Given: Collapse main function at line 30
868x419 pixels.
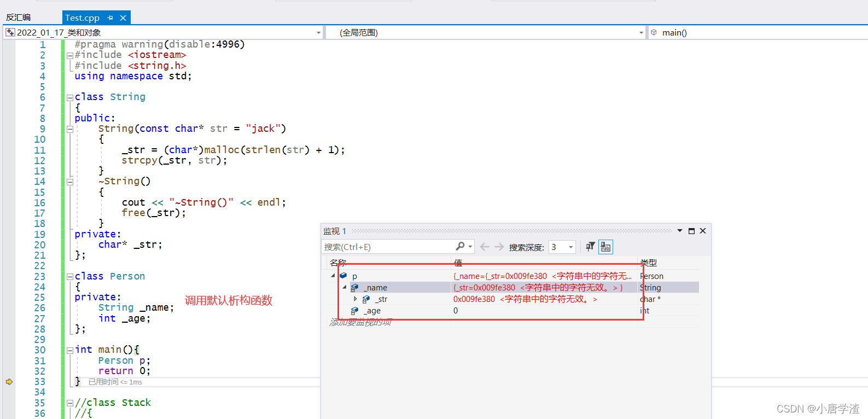Looking at the screenshot, I should [x=70, y=350].
